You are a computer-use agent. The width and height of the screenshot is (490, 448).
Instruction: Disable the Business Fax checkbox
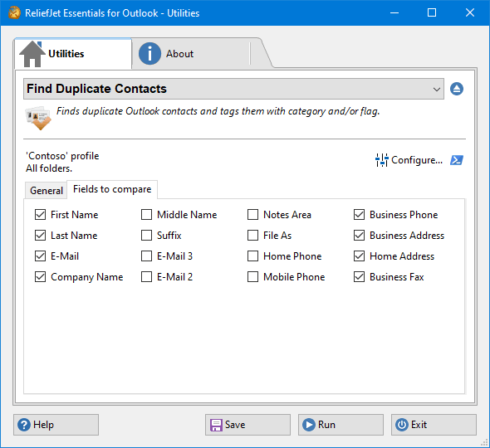point(359,277)
